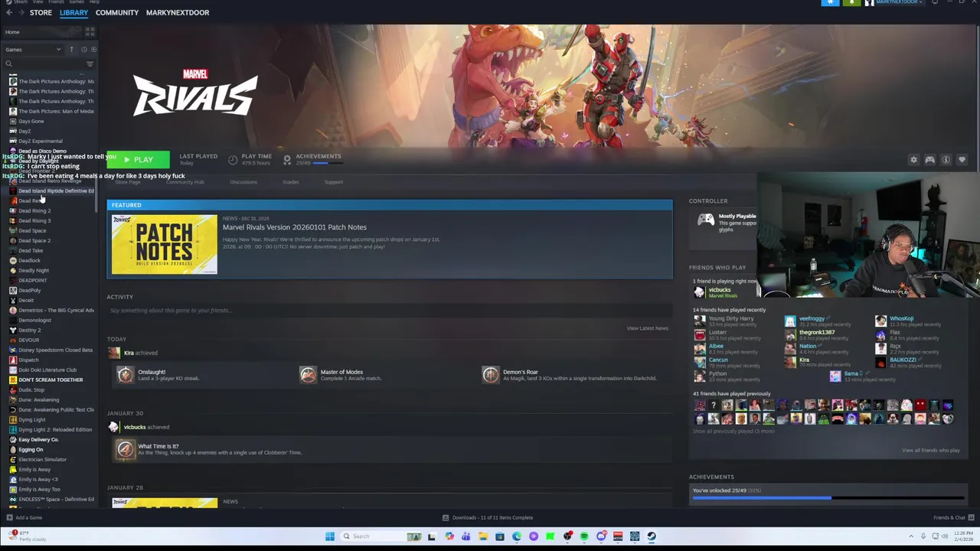Select Easy Delivery Co. game

pyautogui.click(x=38, y=439)
